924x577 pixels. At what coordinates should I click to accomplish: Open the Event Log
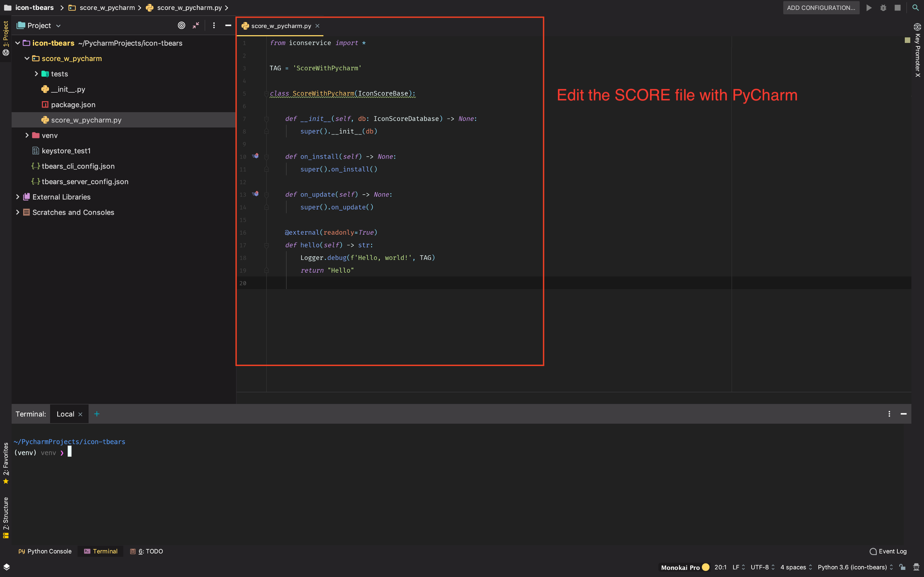tap(888, 551)
